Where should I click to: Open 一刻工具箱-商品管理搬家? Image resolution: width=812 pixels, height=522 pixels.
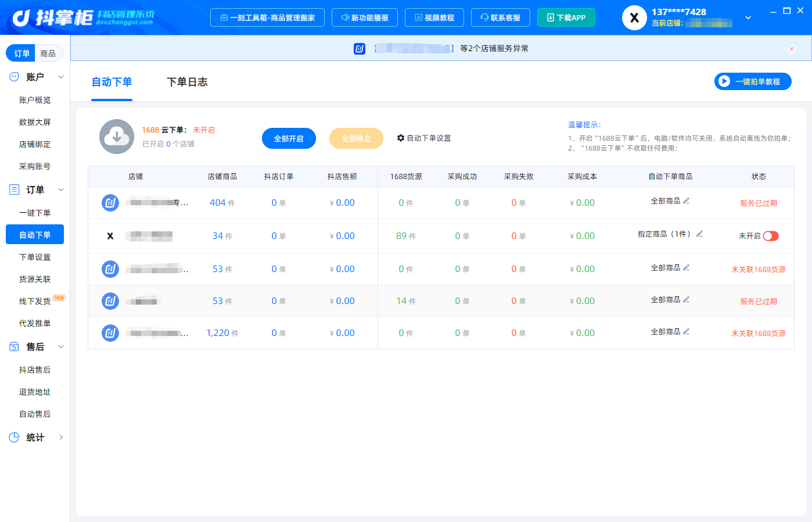click(267, 17)
